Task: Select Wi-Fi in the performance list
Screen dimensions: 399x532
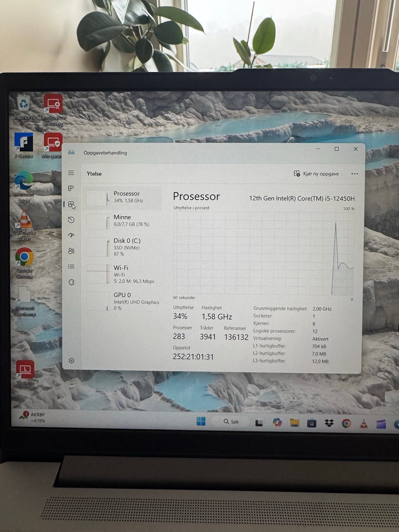Action: point(123,274)
